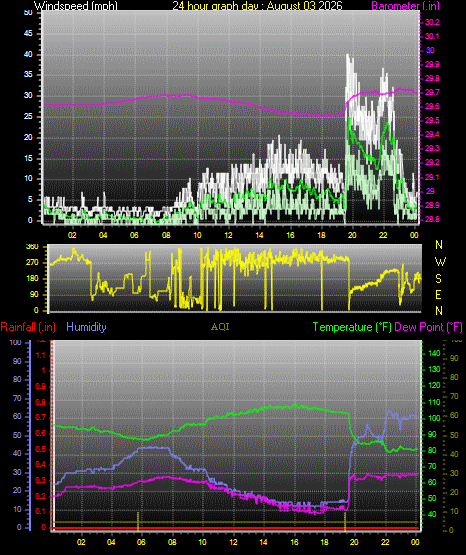
Task: Select the "29.5" barometer axis value
Action: point(432,120)
